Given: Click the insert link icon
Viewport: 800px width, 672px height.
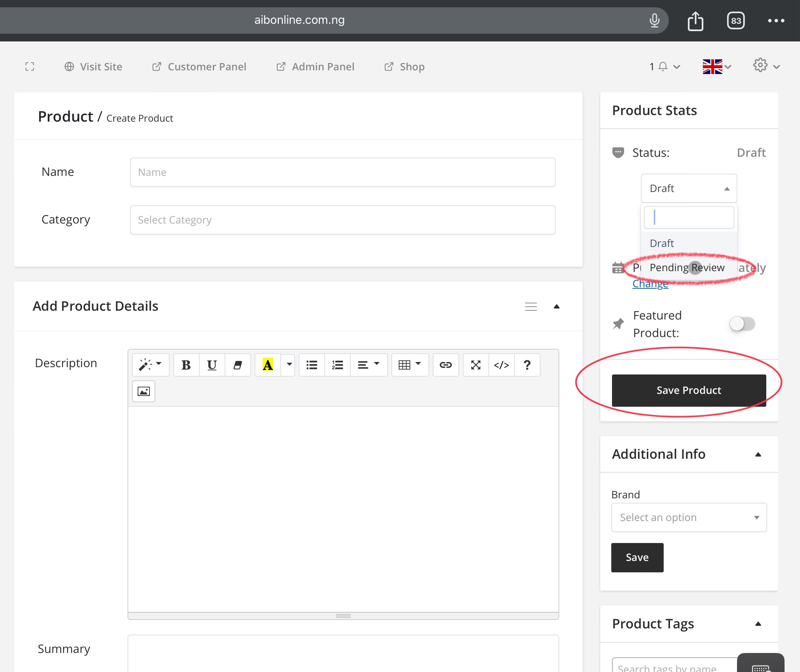Looking at the screenshot, I should (x=446, y=365).
